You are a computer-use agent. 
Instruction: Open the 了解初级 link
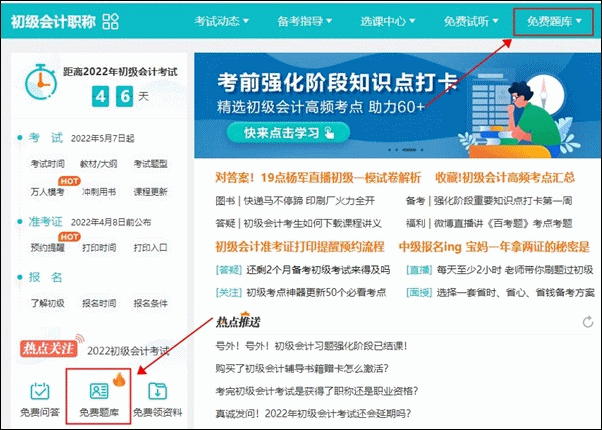[x=48, y=303]
